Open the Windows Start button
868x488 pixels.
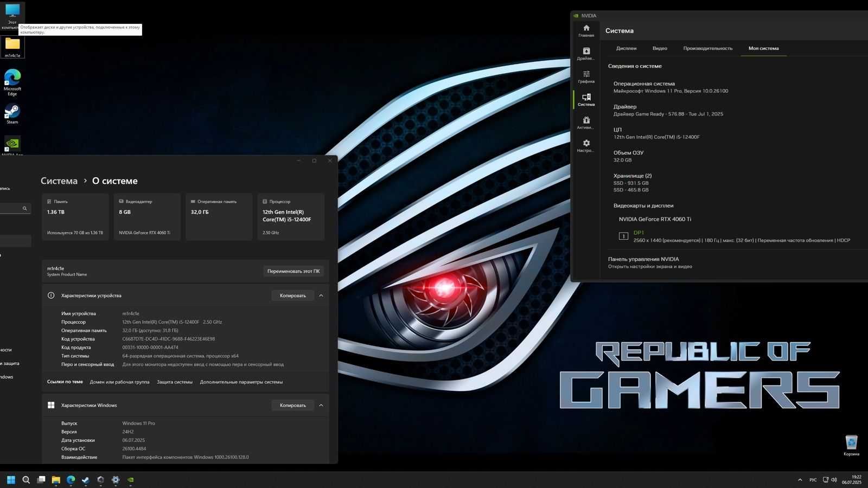point(11,480)
